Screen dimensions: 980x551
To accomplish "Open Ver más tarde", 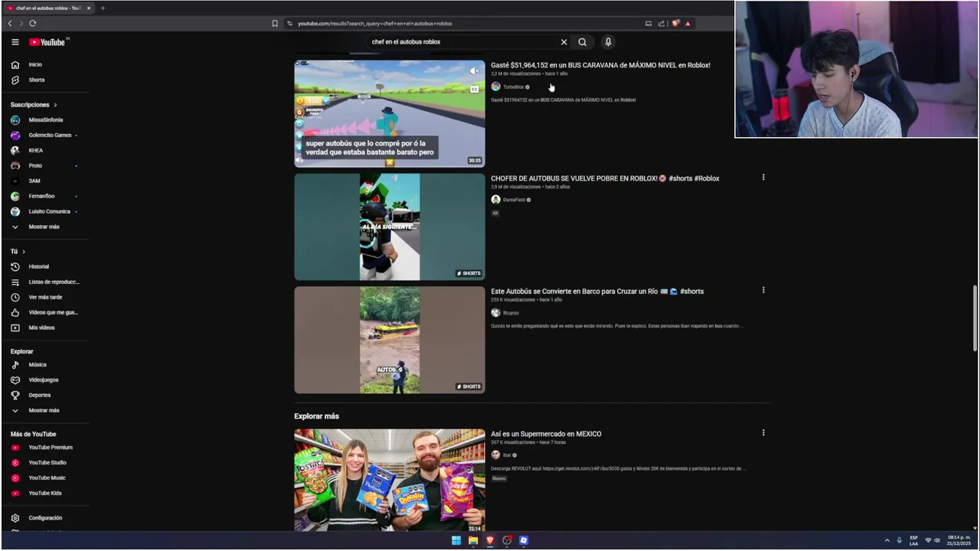I will tap(44, 297).
